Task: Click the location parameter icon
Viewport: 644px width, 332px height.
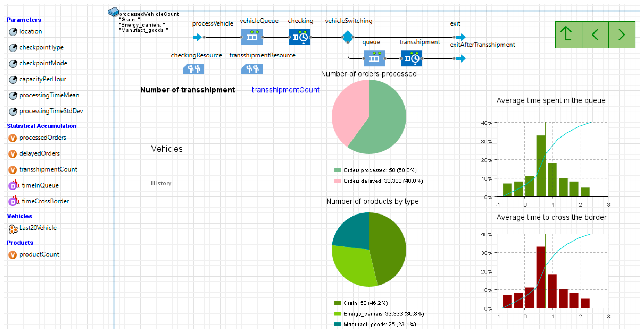Action: pyautogui.click(x=13, y=32)
